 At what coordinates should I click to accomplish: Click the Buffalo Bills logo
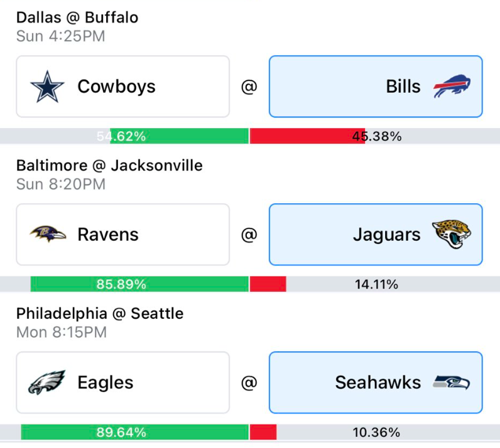(452, 87)
